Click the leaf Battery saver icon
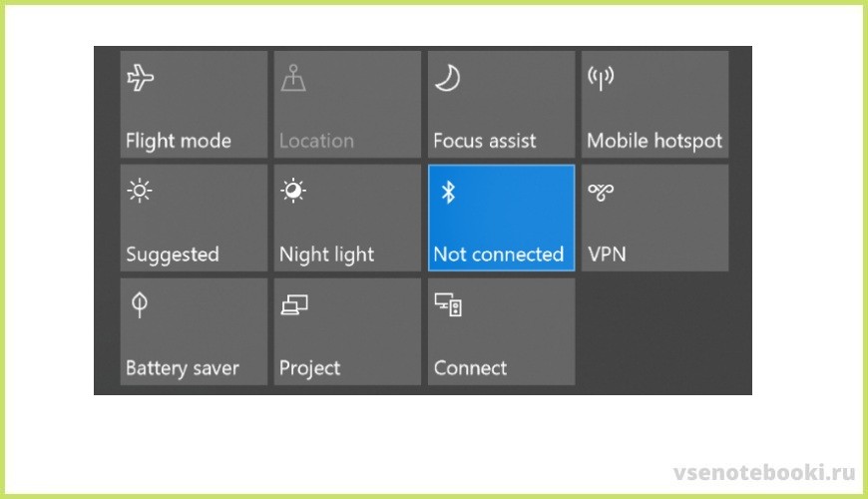The image size is (868, 499). [x=140, y=306]
